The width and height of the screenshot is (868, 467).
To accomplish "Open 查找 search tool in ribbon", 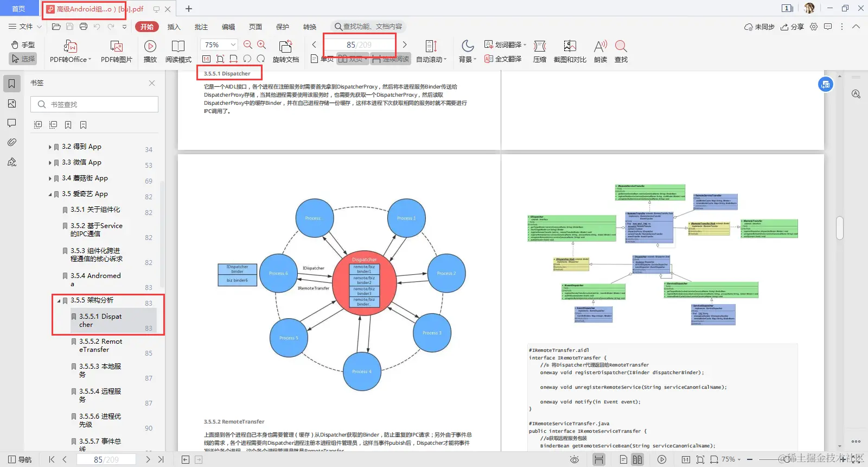I will [621, 52].
